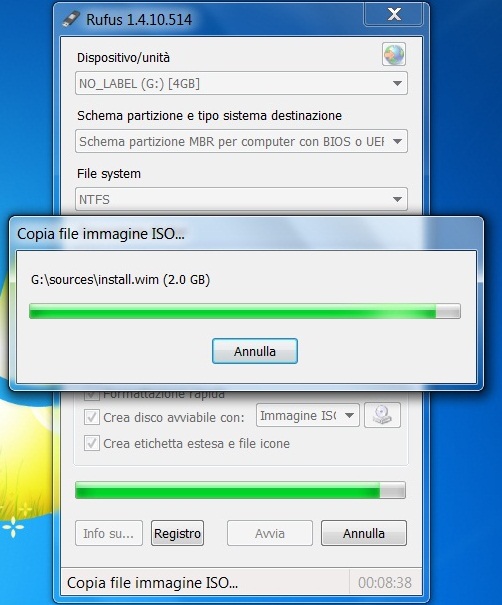The image size is (502, 605).
Task: Click the main Rufus progress bar
Action: click(x=240, y=490)
